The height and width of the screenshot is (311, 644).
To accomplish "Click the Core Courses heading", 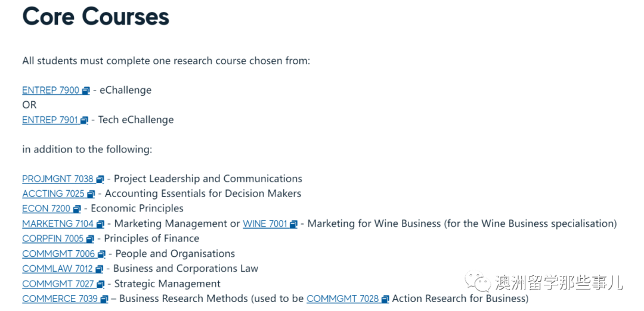I will tap(95, 17).
